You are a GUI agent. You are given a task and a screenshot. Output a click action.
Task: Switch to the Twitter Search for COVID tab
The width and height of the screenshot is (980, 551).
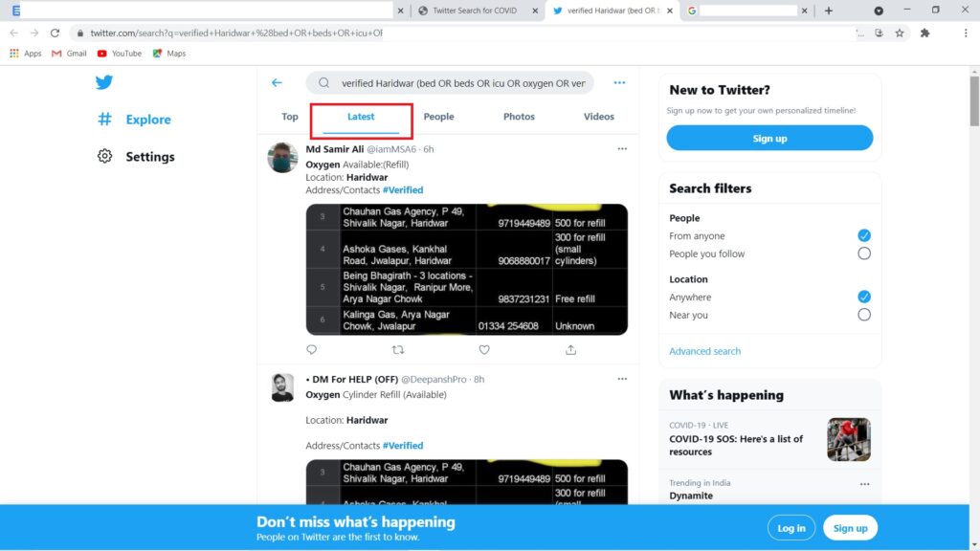pyautogui.click(x=474, y=11)
